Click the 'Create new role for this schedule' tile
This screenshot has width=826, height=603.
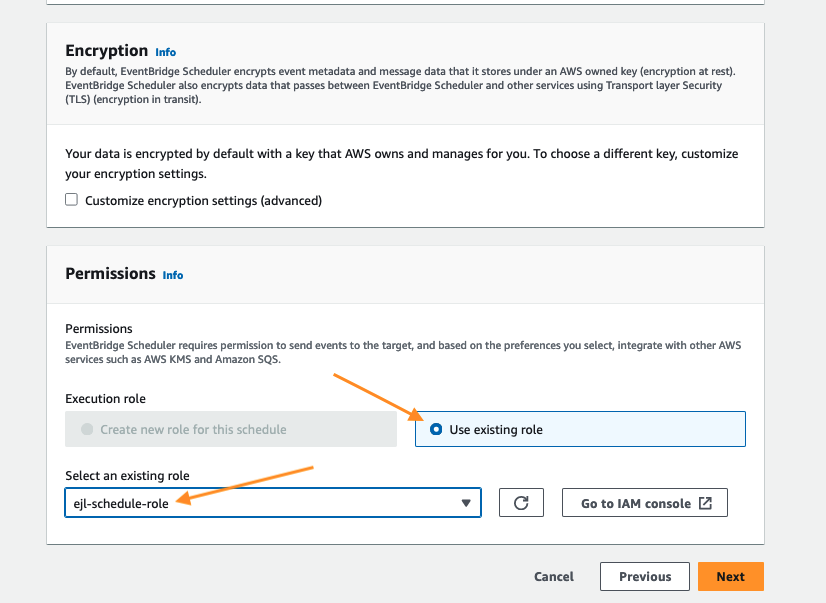(x=231, y=429)
